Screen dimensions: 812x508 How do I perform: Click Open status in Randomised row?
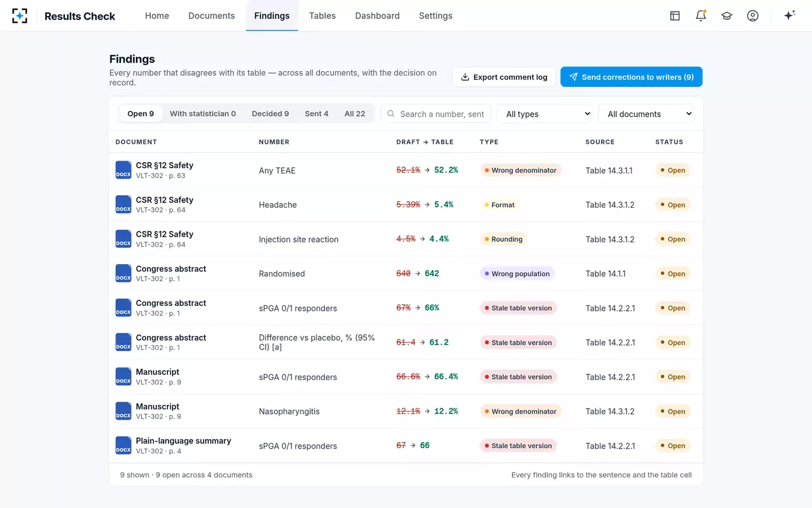tap(673, 274)
